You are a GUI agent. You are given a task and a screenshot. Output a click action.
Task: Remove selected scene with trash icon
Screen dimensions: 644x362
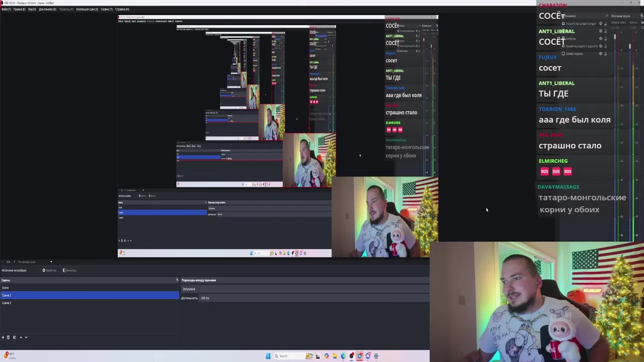click(8, 337)
